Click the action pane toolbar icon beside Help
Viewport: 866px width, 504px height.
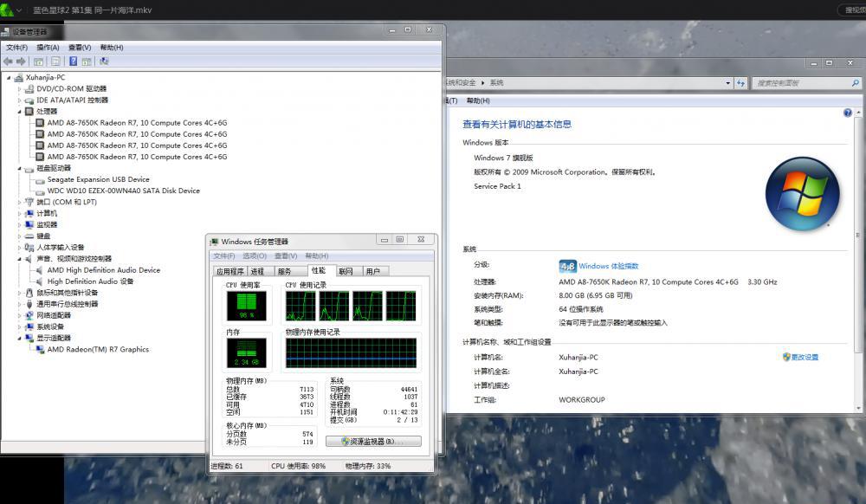(x=87, y=61)
